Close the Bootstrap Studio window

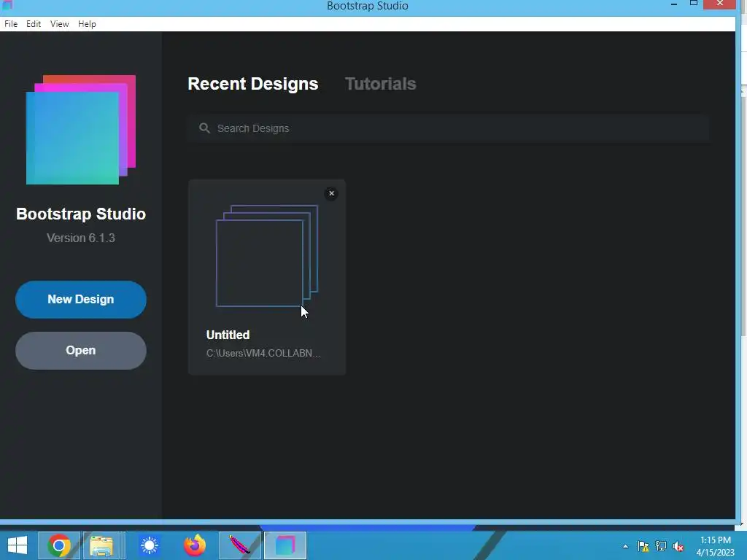(x=720, y=4)
